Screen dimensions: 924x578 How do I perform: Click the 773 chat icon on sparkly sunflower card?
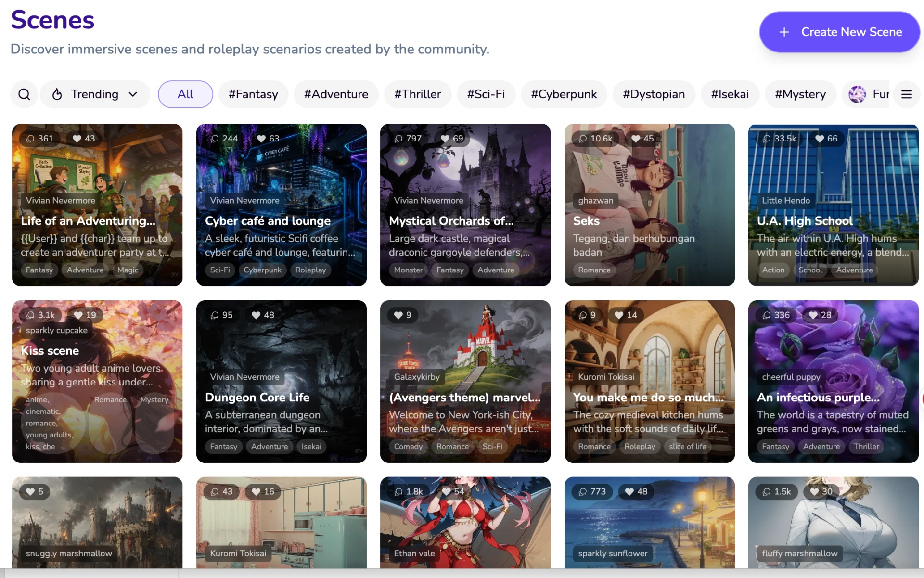coord(583,492)
